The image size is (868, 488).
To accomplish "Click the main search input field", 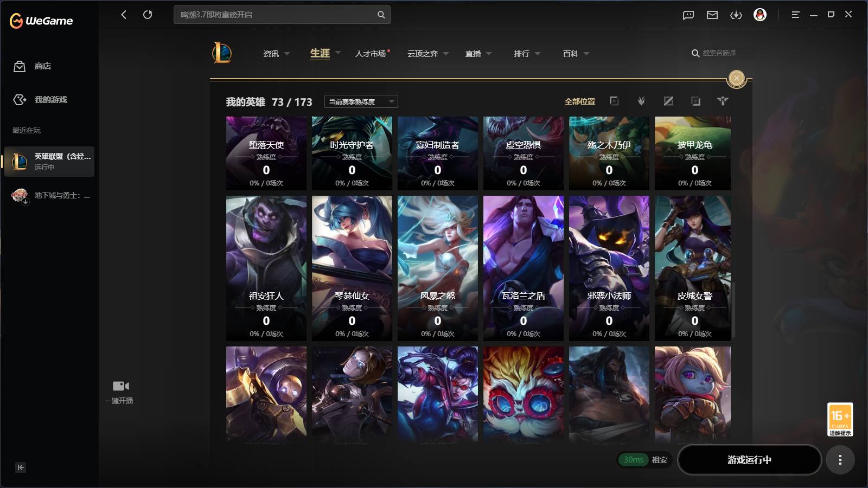I will pos(282,15).
